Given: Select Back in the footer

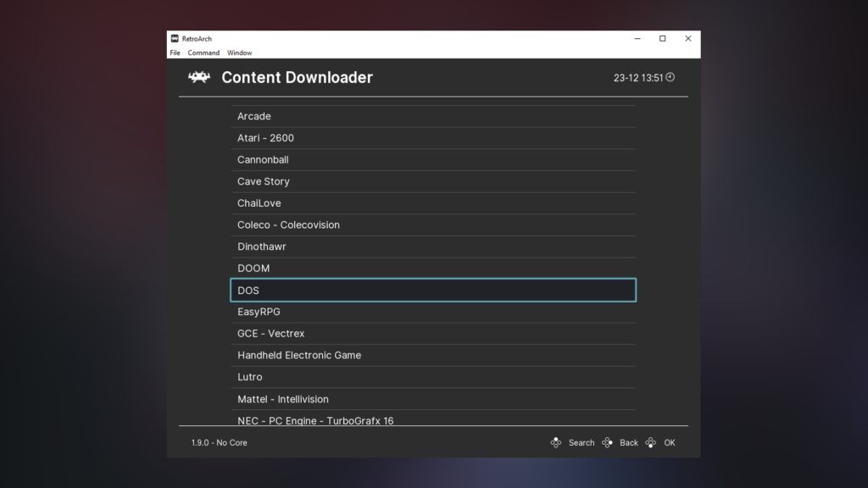Looking at the screenshot, I should point(629,442).
